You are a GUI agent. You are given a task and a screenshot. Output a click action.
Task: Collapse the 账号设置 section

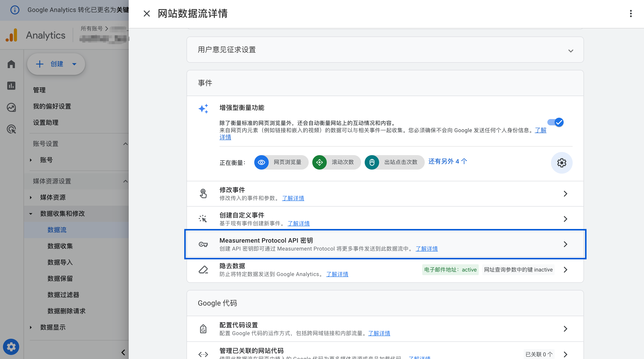(x=125, y=144)
